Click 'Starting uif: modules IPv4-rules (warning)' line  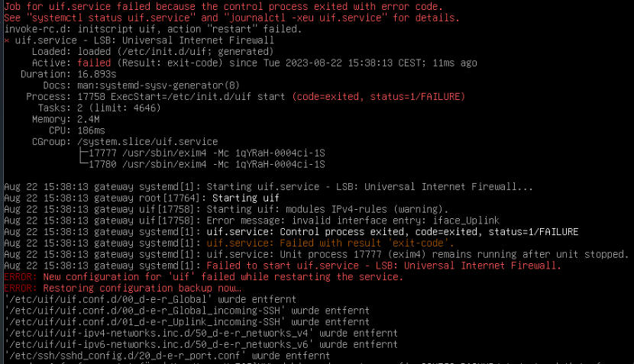[x=328, y=209]
